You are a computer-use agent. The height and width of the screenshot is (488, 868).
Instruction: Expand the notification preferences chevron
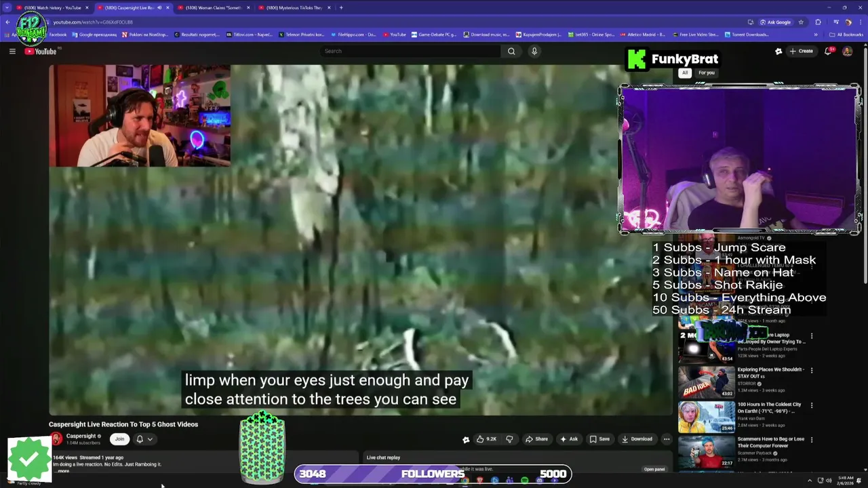[x=150, y=439]
